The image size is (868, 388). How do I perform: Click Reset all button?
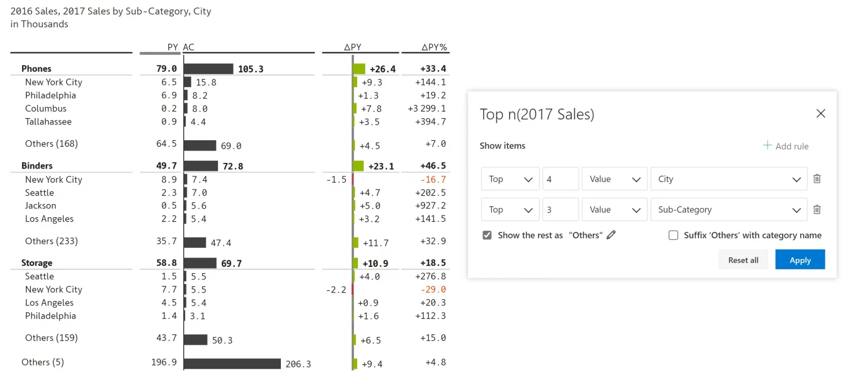click(743, 260)
